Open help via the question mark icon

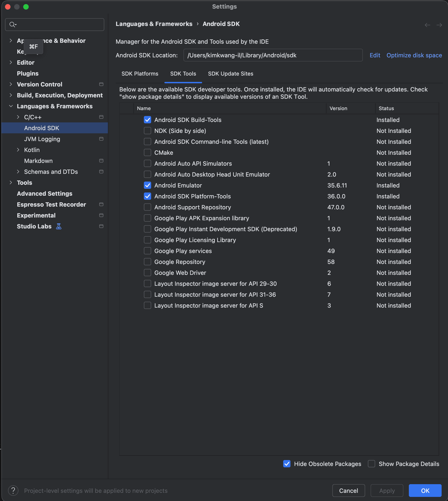(13, 490)
